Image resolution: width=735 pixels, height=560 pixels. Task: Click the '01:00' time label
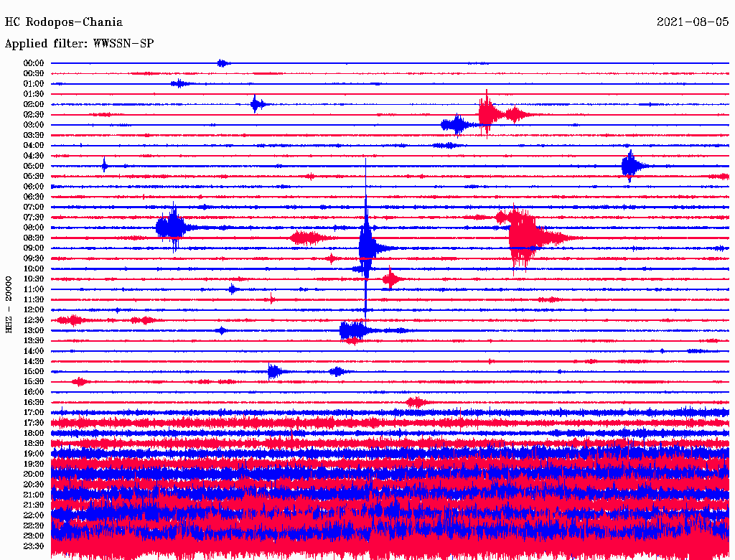point(34,83)
